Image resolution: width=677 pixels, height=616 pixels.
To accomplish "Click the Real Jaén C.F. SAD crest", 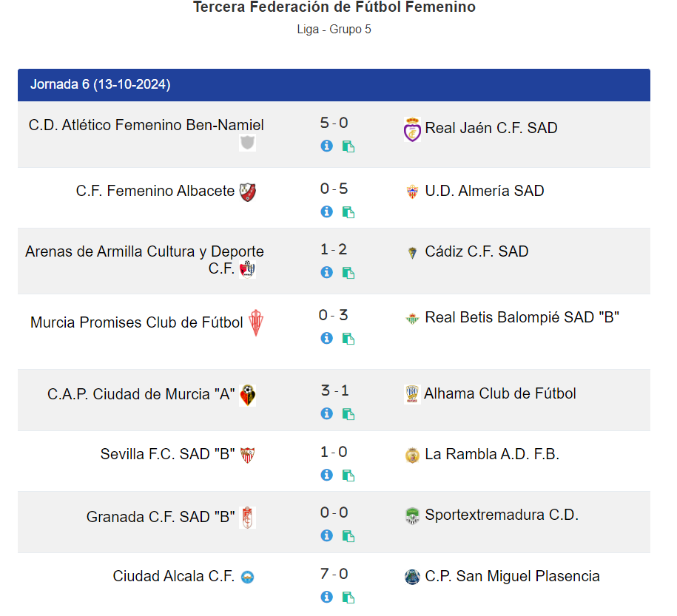I will click(412, 129).
